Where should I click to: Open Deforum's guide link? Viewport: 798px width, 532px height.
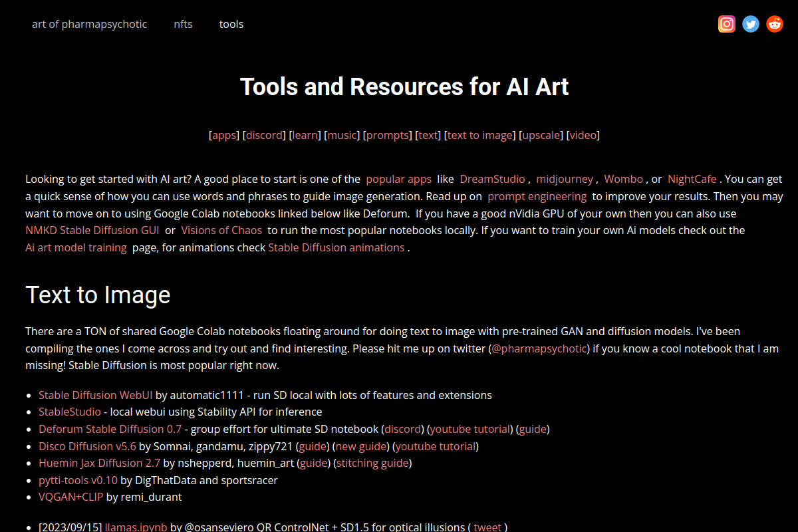point(533,429)
